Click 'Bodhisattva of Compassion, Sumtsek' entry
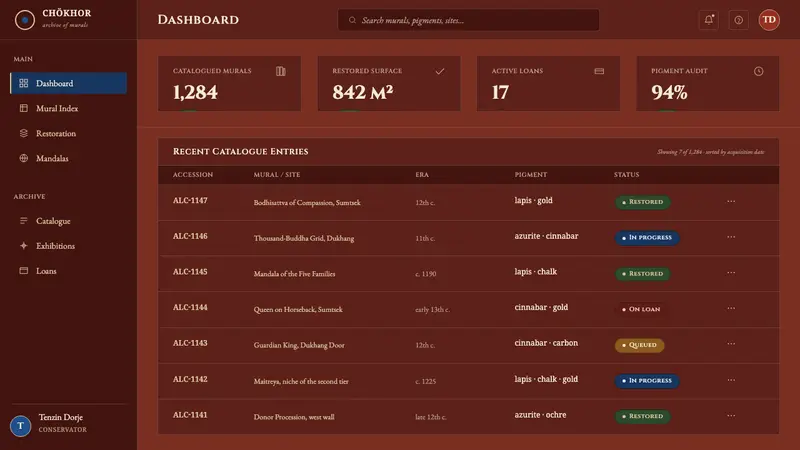The width and height of the screenshot is (800, 450). 307,203
